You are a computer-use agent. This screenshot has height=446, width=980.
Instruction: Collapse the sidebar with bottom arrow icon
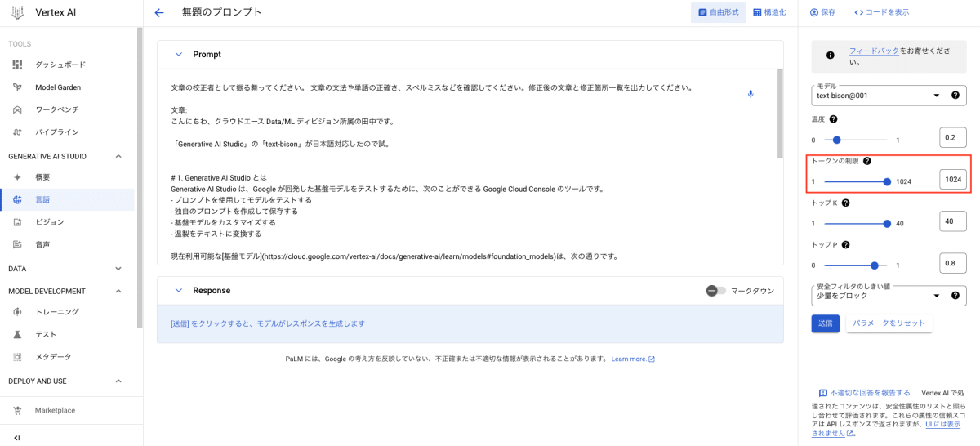(17, 438)
